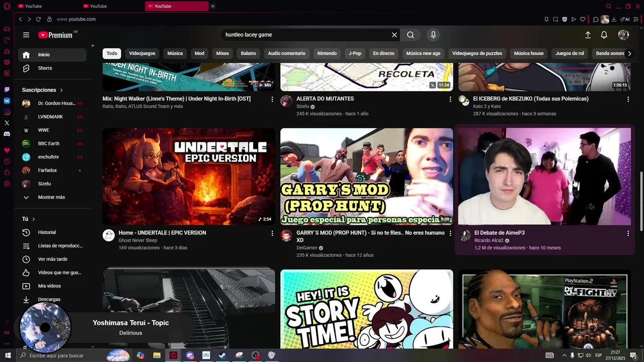Viewport: 644px width, 362px height.
Task: Select the J-Pop filter chip
Action: point(355,53)
